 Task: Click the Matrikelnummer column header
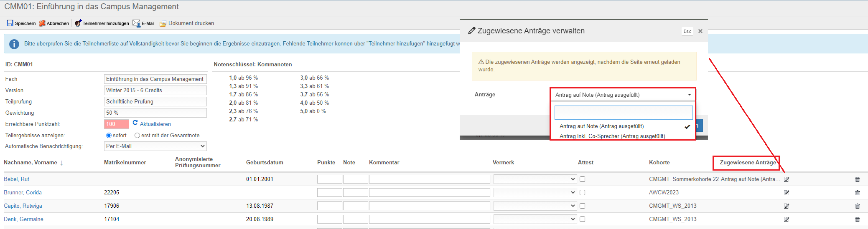pyautogui.click(x=125, y=163)
